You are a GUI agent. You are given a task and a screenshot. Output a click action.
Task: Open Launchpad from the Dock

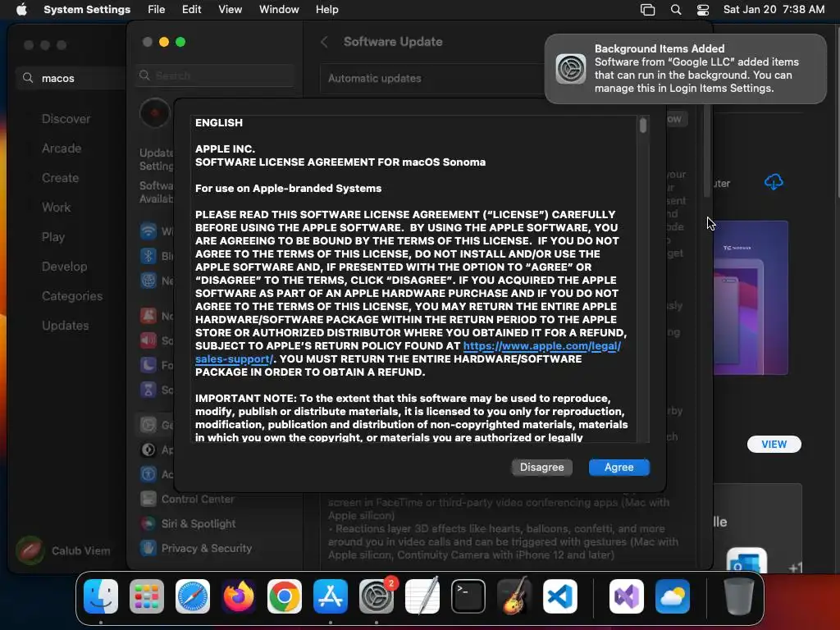pos(147,596)
